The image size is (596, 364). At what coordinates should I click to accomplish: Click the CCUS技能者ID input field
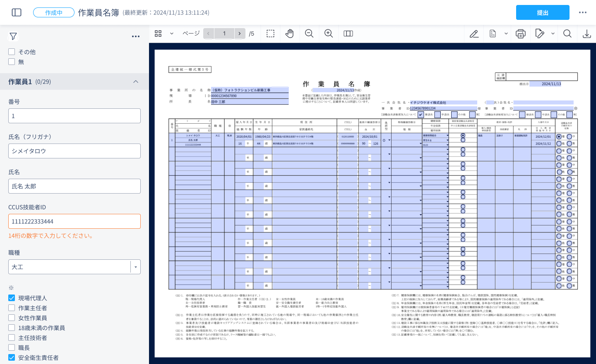(x=74, y=221)
